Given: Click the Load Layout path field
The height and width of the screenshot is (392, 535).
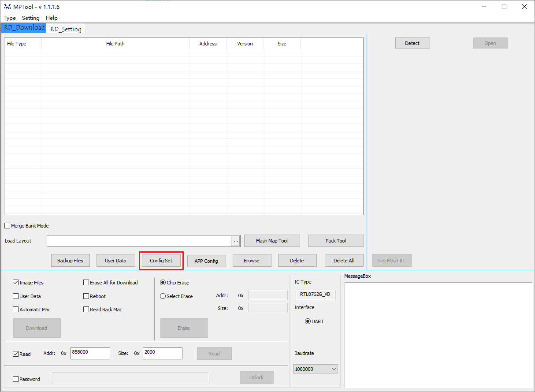Looking at the screenshot, I should (x=139, y=241).
